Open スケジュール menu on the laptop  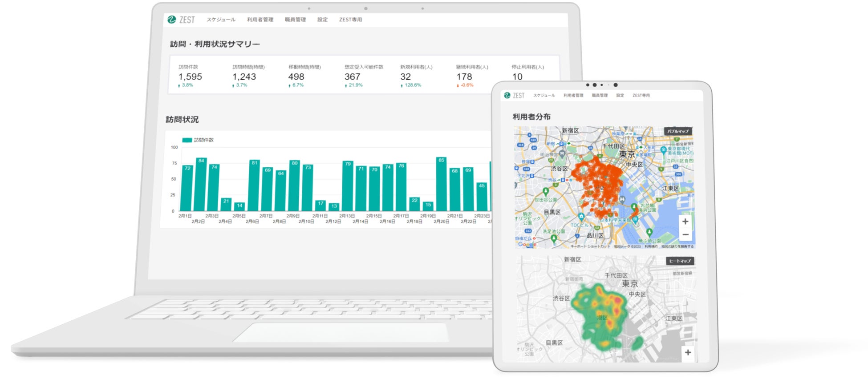[x=221, y=20]
